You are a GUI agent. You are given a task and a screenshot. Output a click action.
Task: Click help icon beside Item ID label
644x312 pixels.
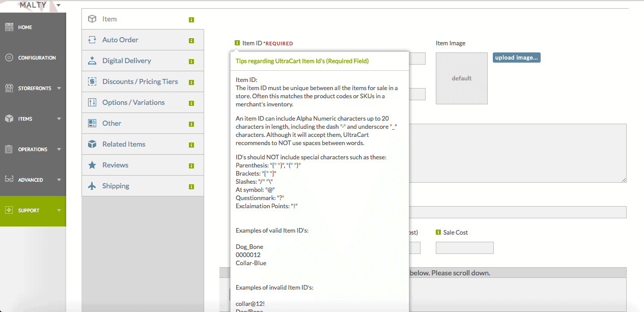[237, 43]
